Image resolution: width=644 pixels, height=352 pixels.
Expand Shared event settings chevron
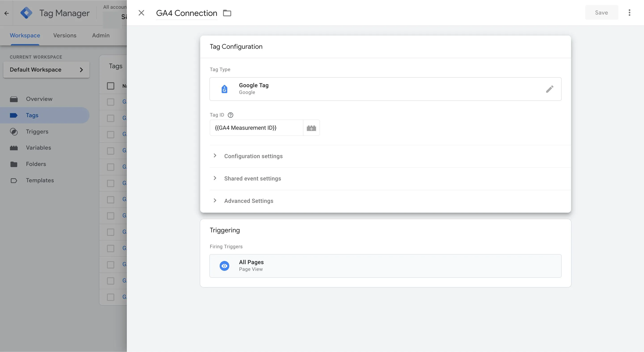[x=215, y=178]
